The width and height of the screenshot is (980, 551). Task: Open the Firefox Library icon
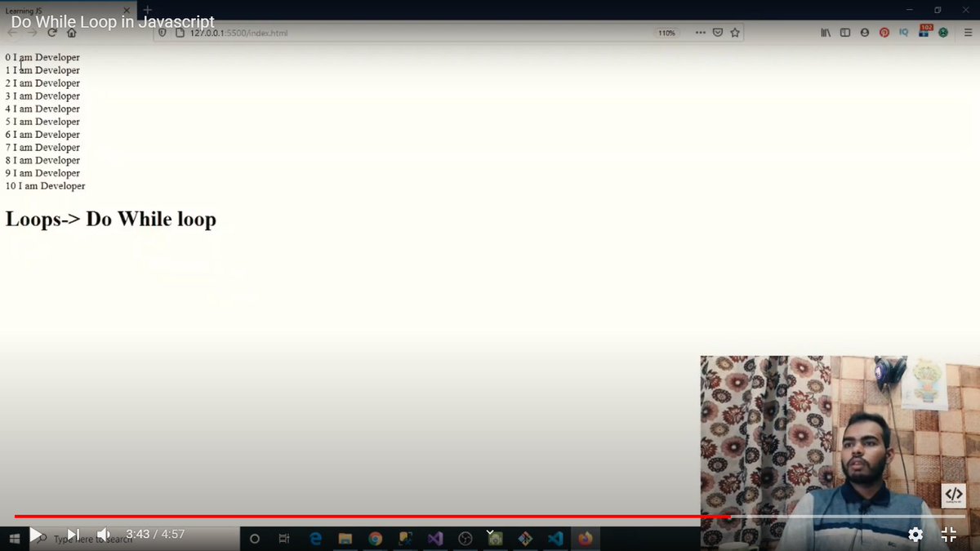[826, 33]
